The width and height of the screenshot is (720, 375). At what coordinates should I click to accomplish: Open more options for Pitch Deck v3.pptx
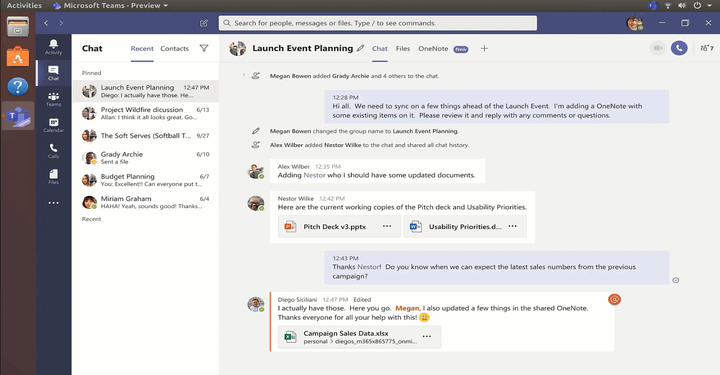[x=387, y=226]
